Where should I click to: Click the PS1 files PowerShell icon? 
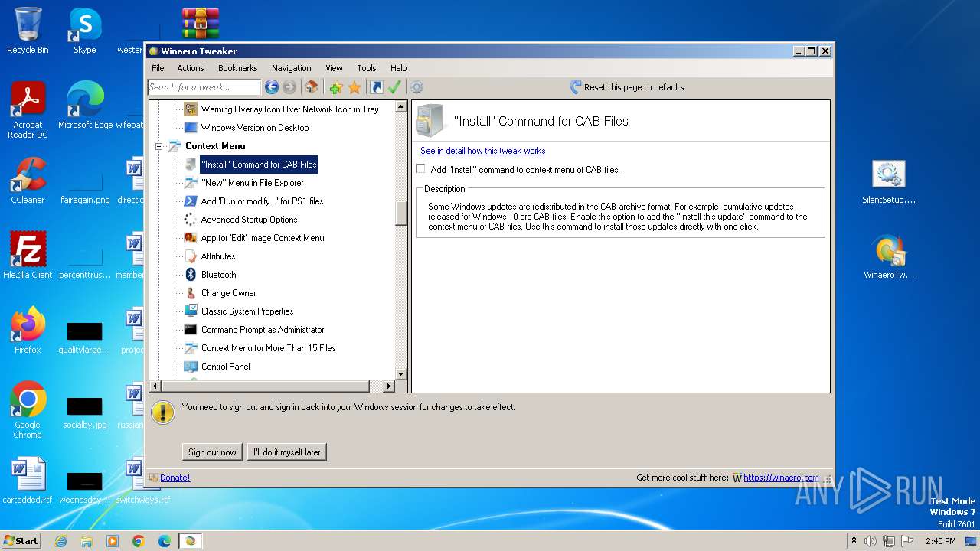tap(191, 201)
